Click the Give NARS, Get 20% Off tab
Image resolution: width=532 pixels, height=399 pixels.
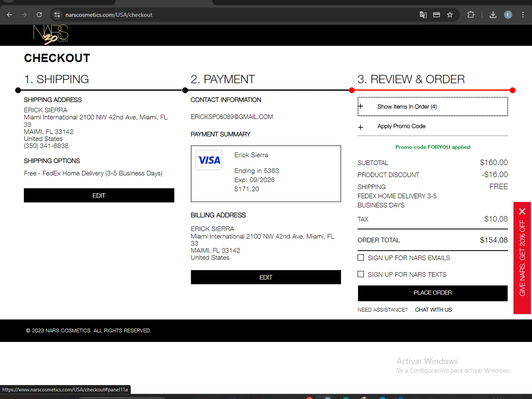(522, 258)
